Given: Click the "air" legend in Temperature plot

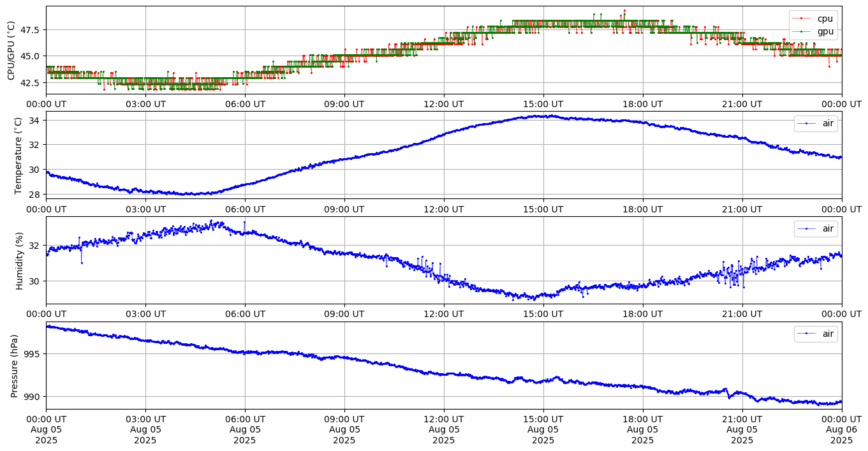Looking at the screenshot, I should (816, 124).
